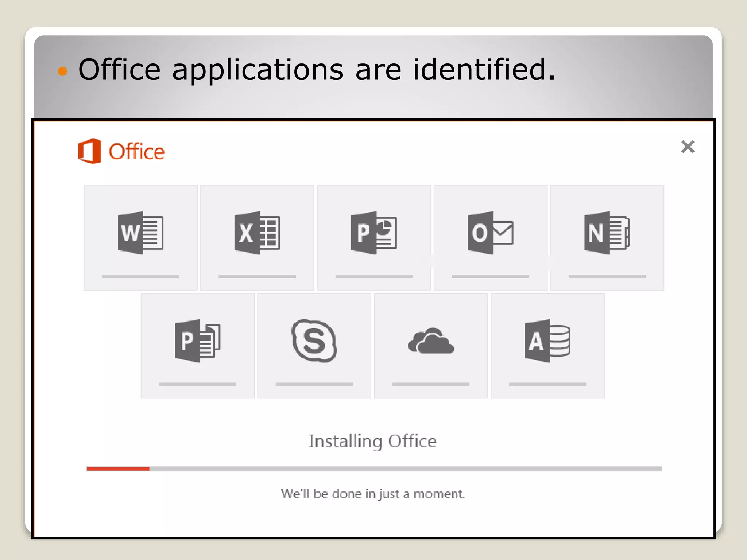Image resolution: width=747 pixels, height=560 pixels.
Task: Click the Excel app icon
Action: click(257, 233)
